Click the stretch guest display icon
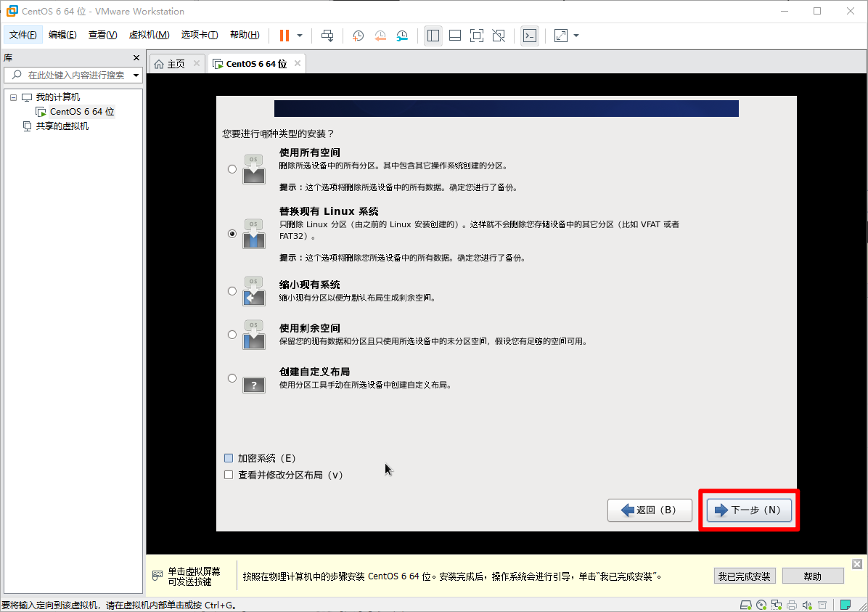This screenshot has height=612, width=868. tap(561, 36)
